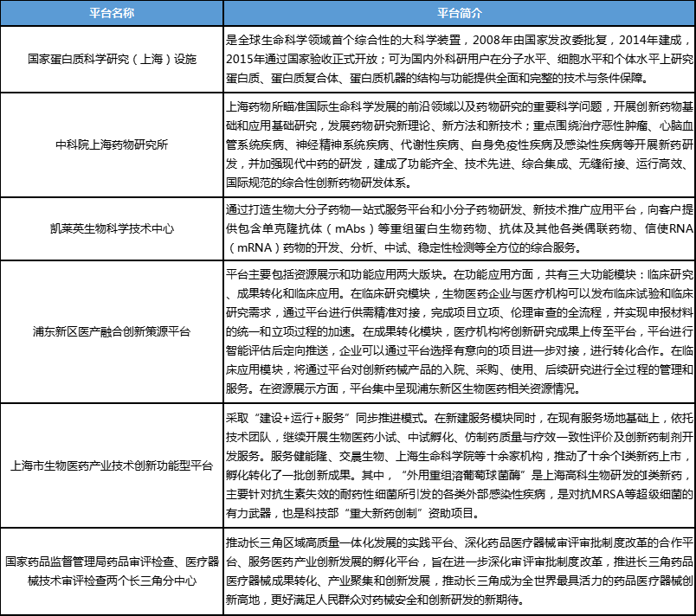Select the 浦东新区医产融合创新策源平台 name cell
The height and width of the screenshot is (616, 696).
coord(112,331)
